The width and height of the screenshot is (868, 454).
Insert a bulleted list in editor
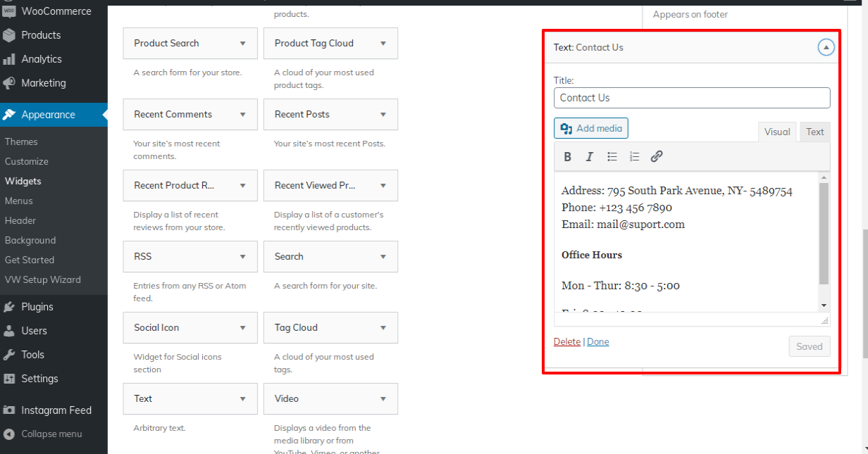coord(612,157)
